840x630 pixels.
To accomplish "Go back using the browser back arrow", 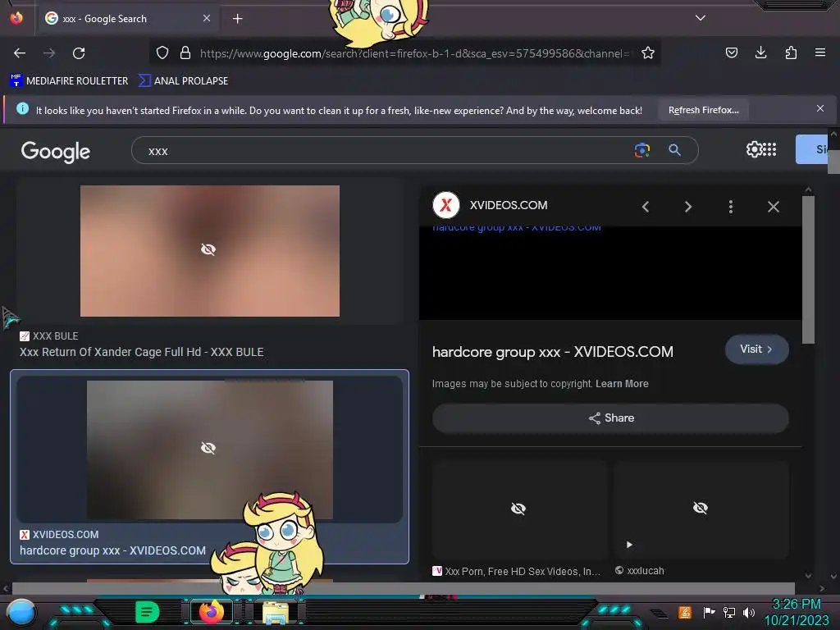I will (20, 53).
